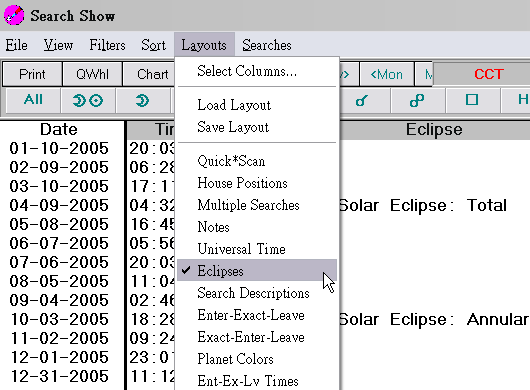530x390 pixels.
Task: Click the red CCT indicator
Action: click(x=489, y=74)
